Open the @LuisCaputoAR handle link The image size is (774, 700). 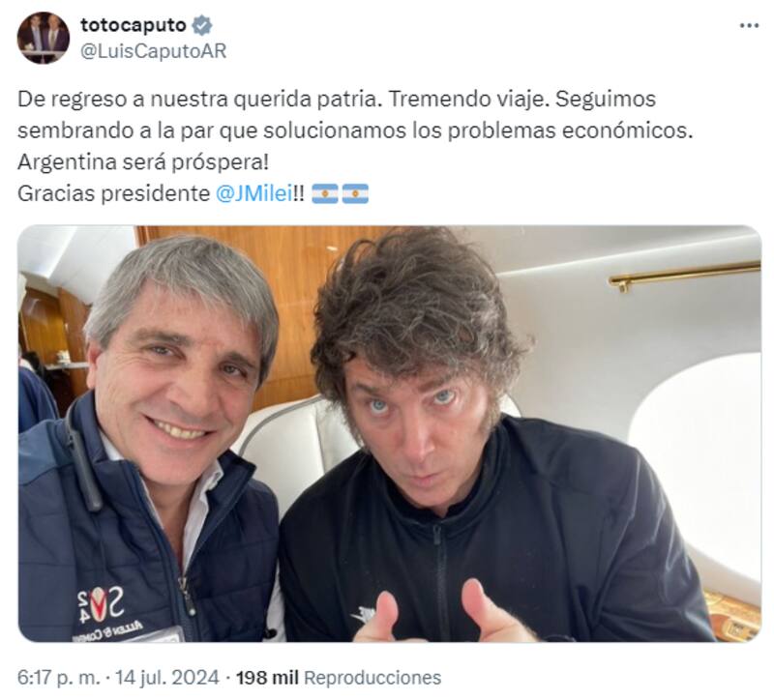[154, 51]
